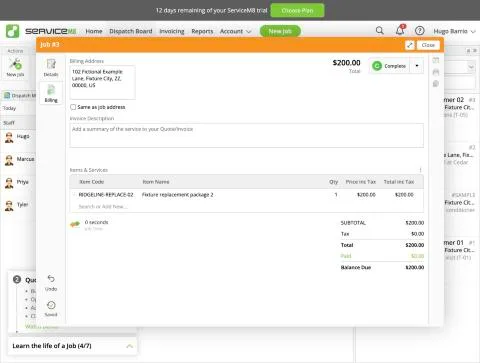Open the dropdown in the background right panel
This screenshot has height=363, width=480.
471,67
